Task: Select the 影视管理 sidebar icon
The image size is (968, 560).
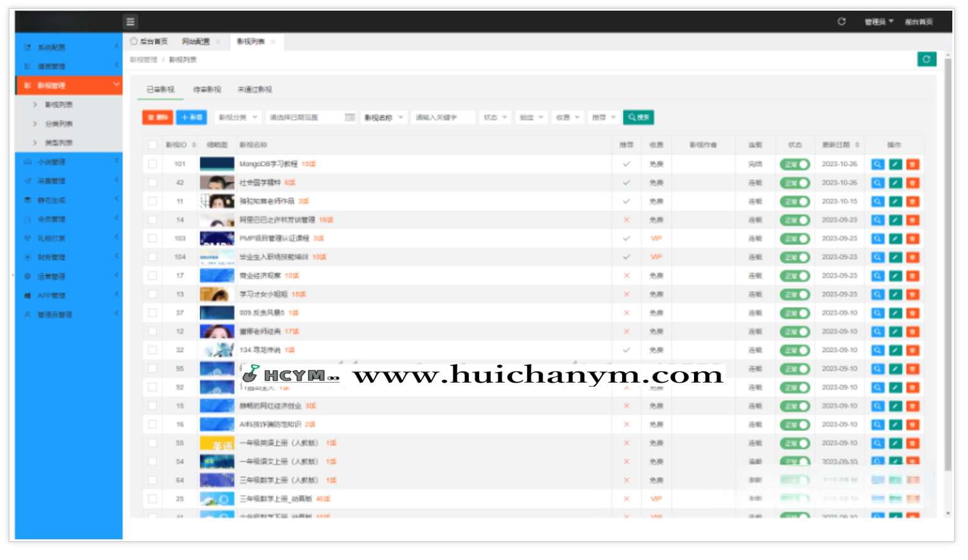Action: 26,85
